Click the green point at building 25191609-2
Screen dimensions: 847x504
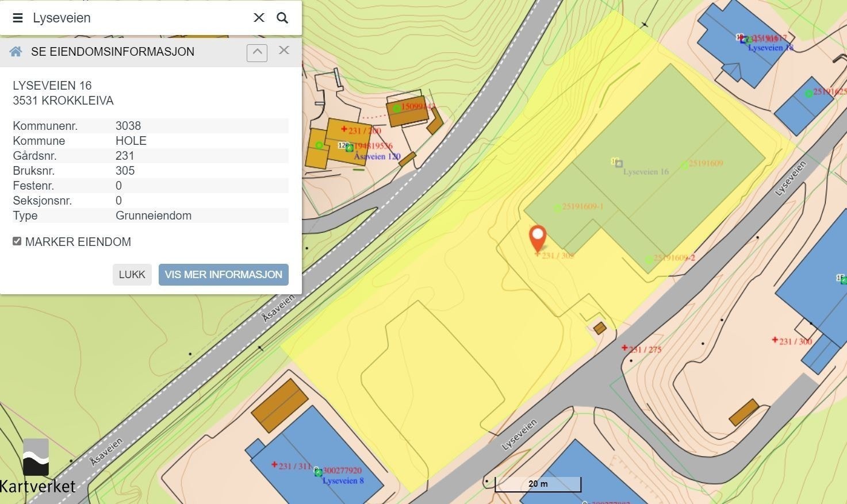click(649, 260)
